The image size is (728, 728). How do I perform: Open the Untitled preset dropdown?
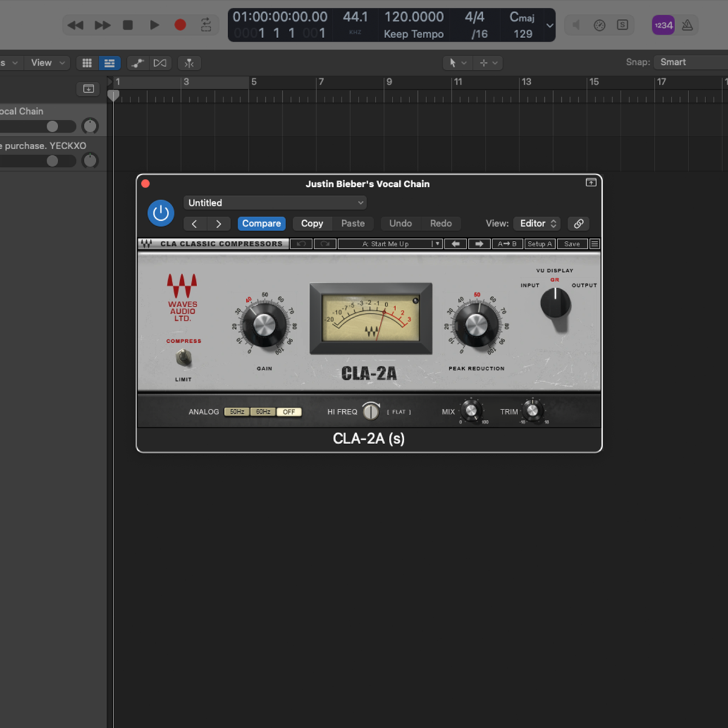tap(275, 203)
